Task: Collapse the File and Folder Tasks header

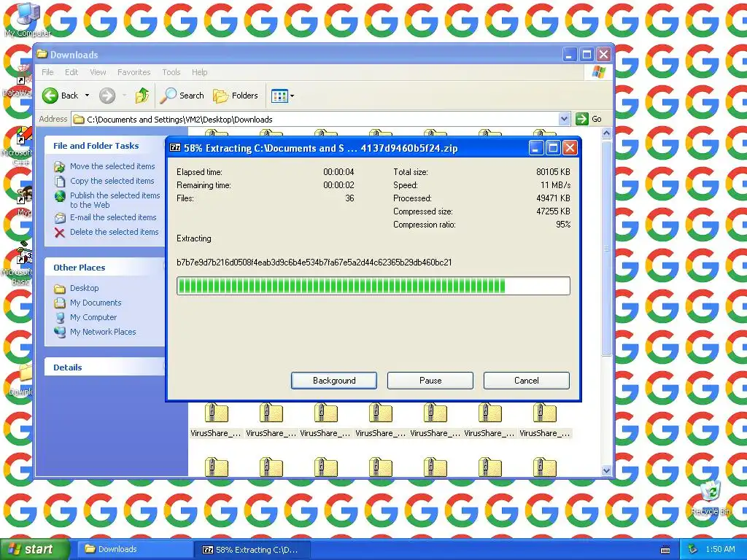Action: [x=105, y=146]
